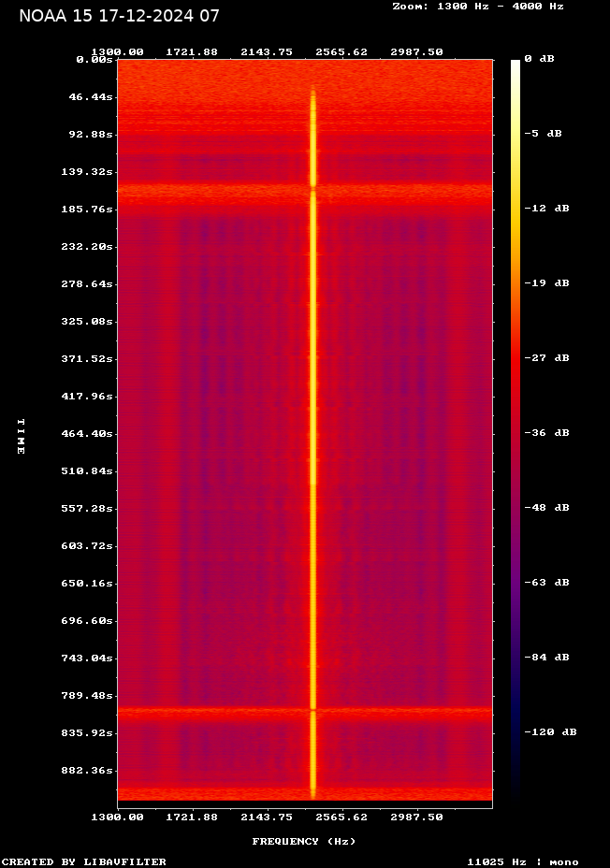Click the FREQUENCY (Hz) axis title
This screenshot has height=868, width=610.
[303, 842]
